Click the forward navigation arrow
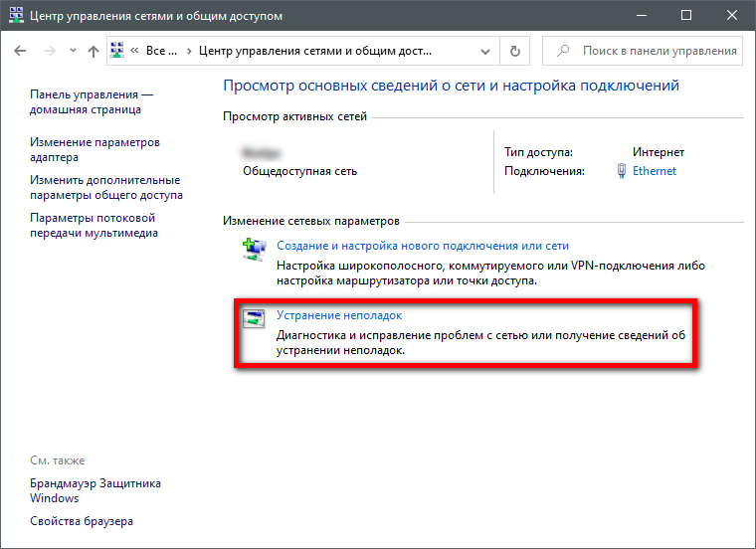Viewport: 756px width, 549px height. tap(50, 51)
